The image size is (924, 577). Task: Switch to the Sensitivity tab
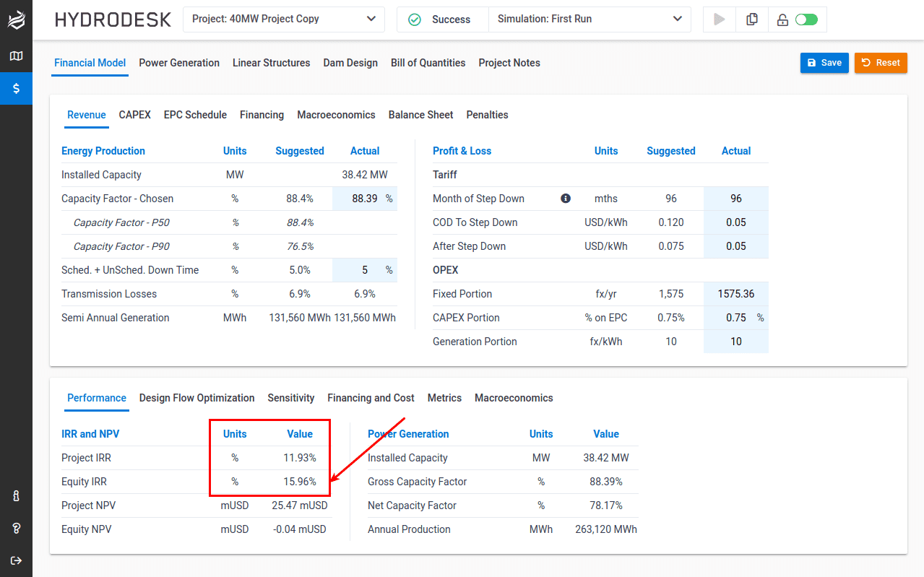pyautogui.click(x=291, y=398)
